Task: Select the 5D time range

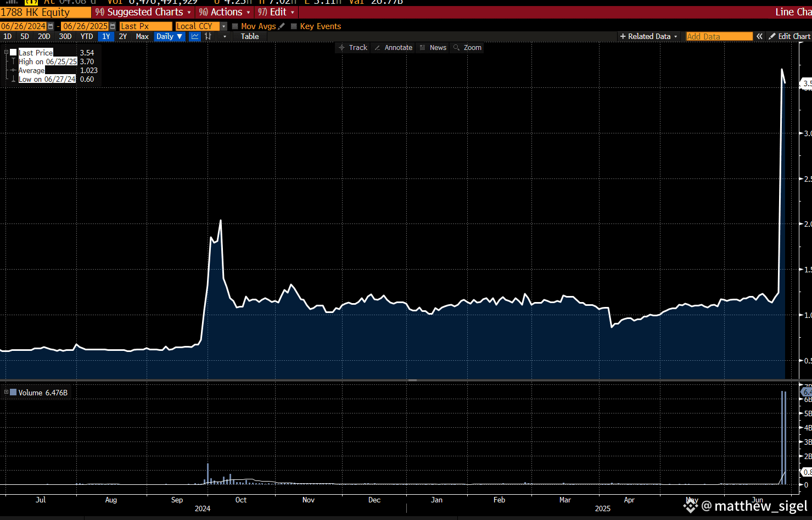Action: [x=25, y=36]
